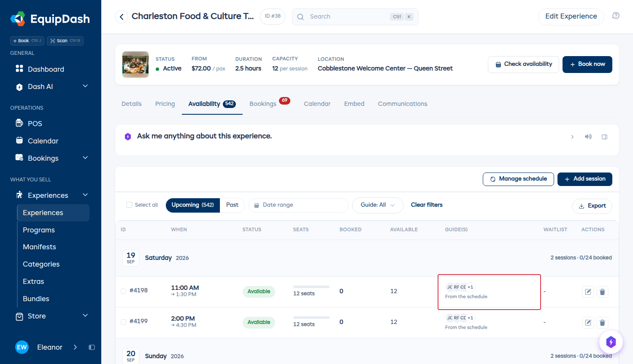633x364 pixels.
Task: Open the help question mark icon
Action: 616,16
